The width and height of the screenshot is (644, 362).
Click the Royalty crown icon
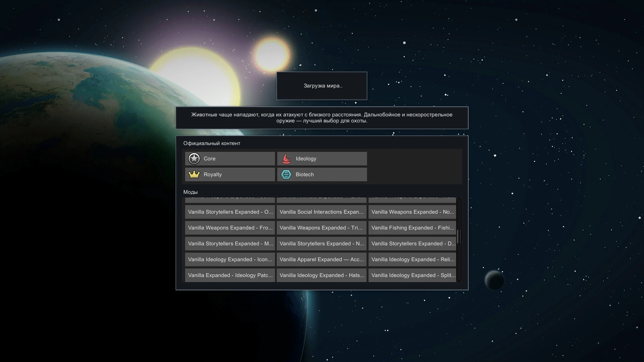[x=194, y=174]
